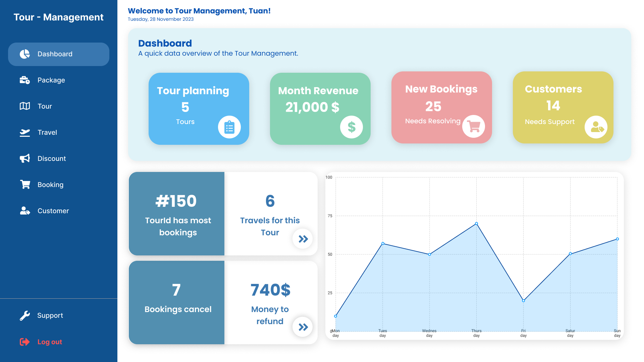Click the 740$ refund amount

point(270,290)
